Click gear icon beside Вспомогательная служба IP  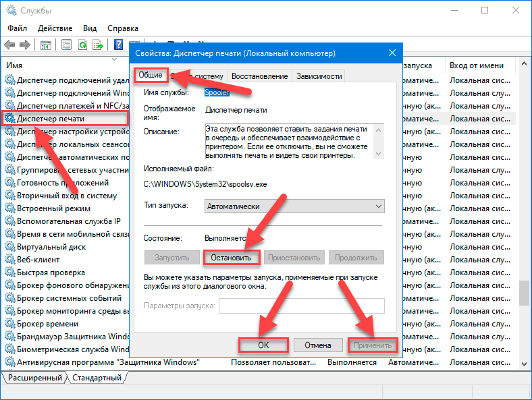pos(10,221)
